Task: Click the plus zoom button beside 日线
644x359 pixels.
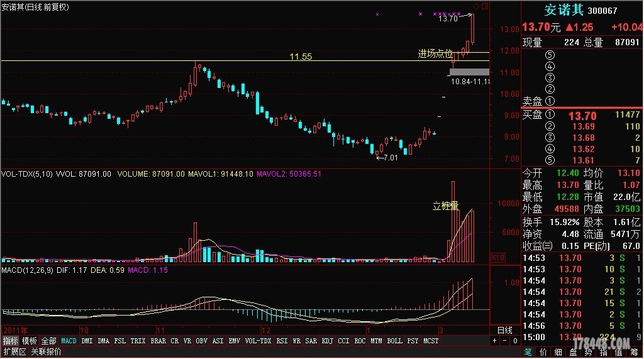Action: coord(495,341)
